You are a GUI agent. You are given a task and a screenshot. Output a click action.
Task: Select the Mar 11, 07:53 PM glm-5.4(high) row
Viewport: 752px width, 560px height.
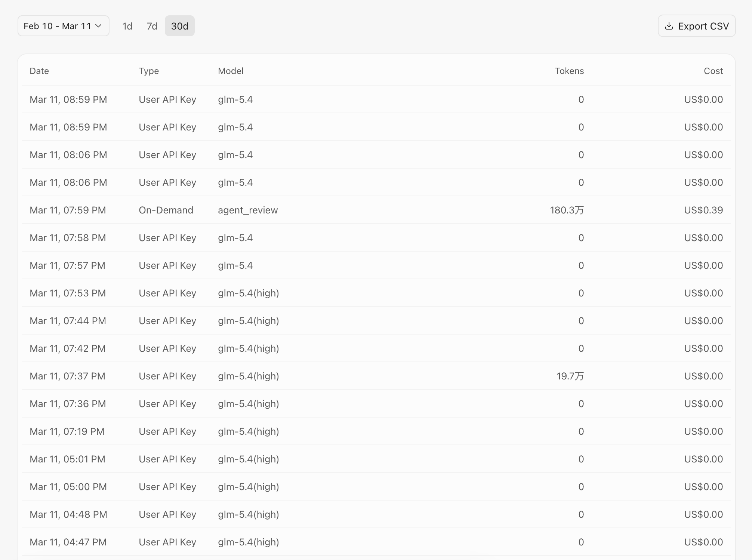point(376,293)
